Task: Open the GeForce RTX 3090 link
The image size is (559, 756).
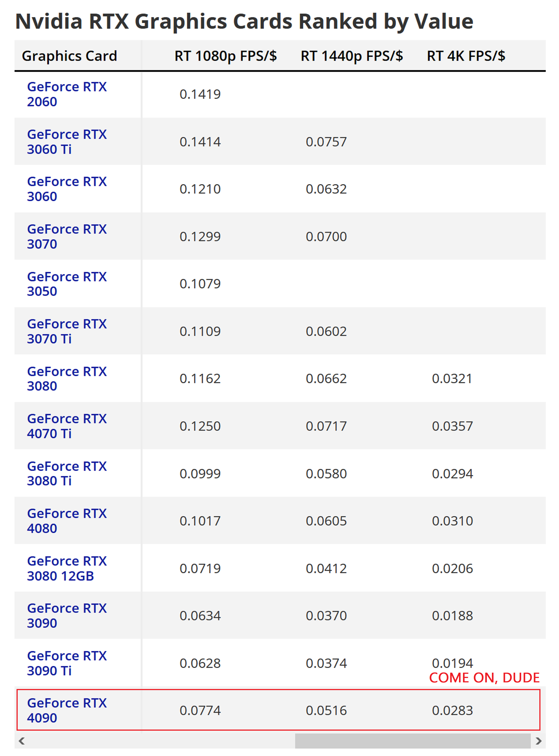Action: pyautogui.click(x=67, y=616)
